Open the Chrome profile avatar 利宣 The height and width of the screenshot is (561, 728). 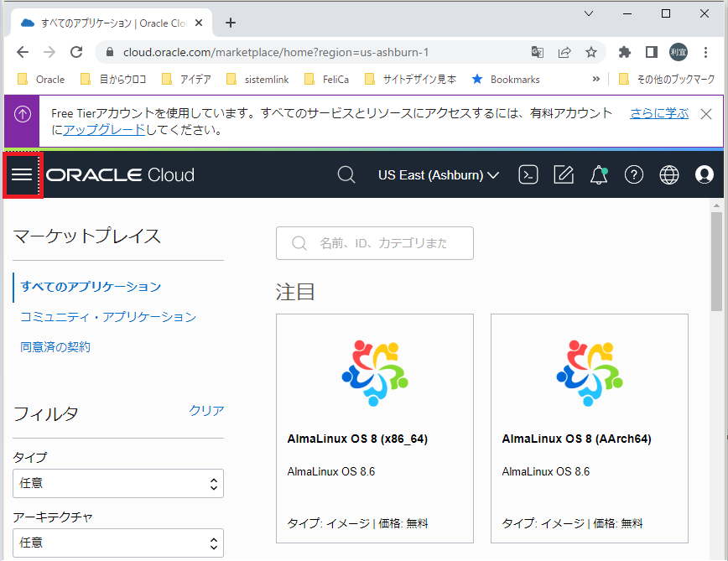679,52
